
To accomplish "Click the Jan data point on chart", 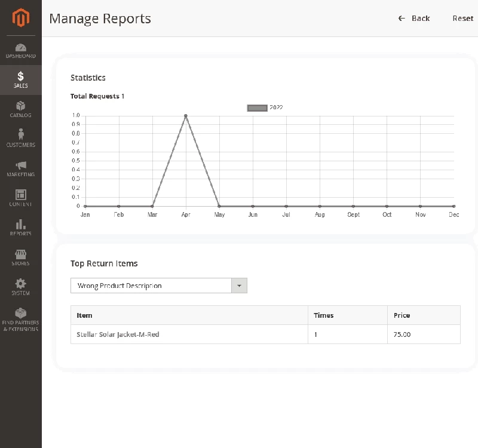I will (x=85, y=206).
